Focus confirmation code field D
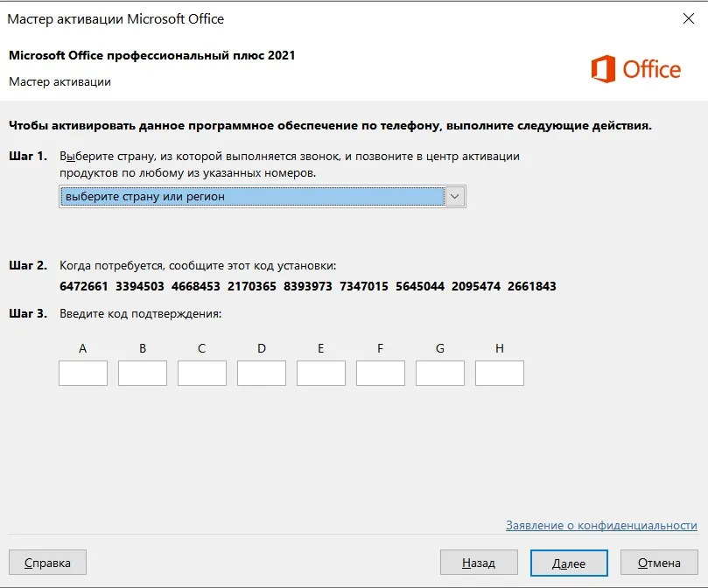Viewport: 708px width, 588px height. click(262, 373)
